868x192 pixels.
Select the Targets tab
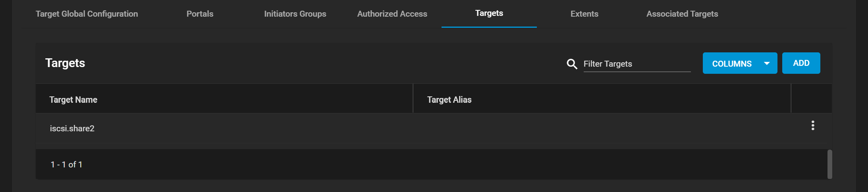pos(489,13)
